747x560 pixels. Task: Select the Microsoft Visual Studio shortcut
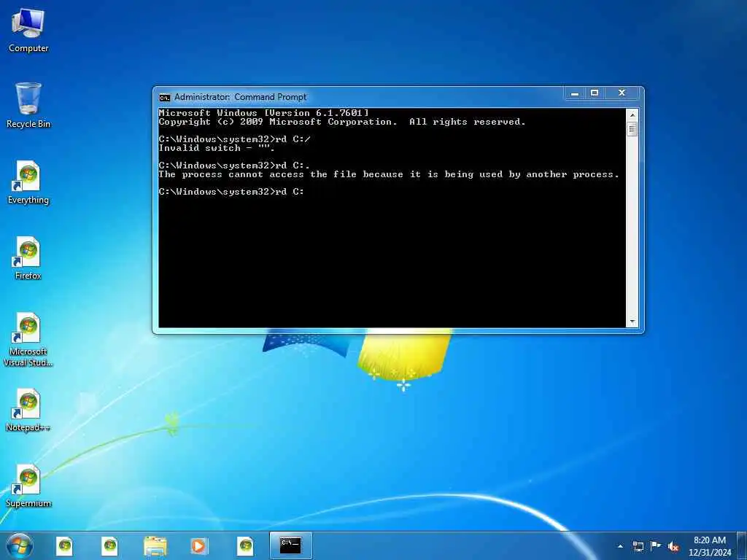click(28, 340)
